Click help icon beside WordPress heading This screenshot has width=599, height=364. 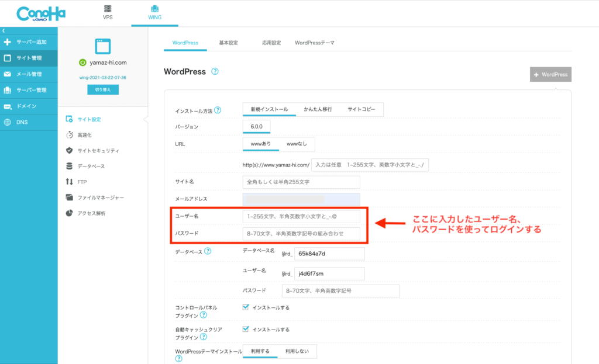point(215,71)
